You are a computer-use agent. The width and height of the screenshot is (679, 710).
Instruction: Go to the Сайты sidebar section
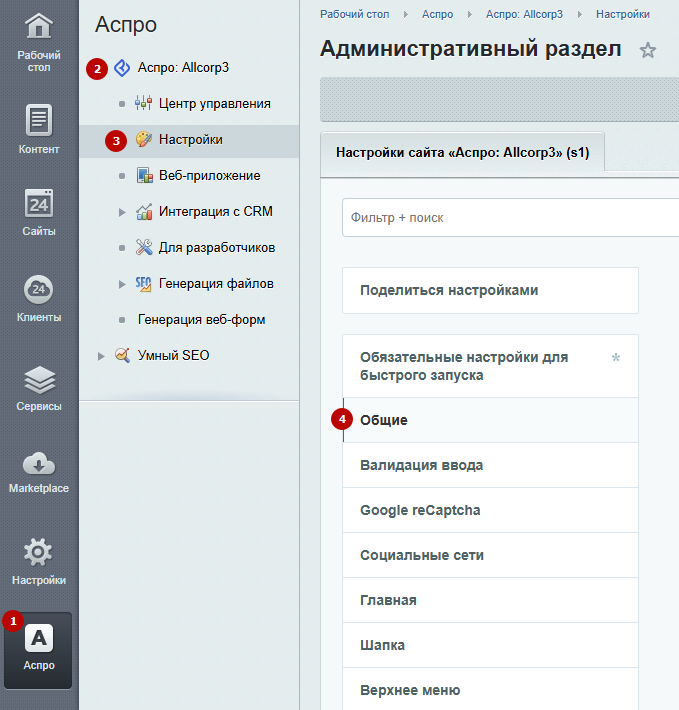pos(39,213)
